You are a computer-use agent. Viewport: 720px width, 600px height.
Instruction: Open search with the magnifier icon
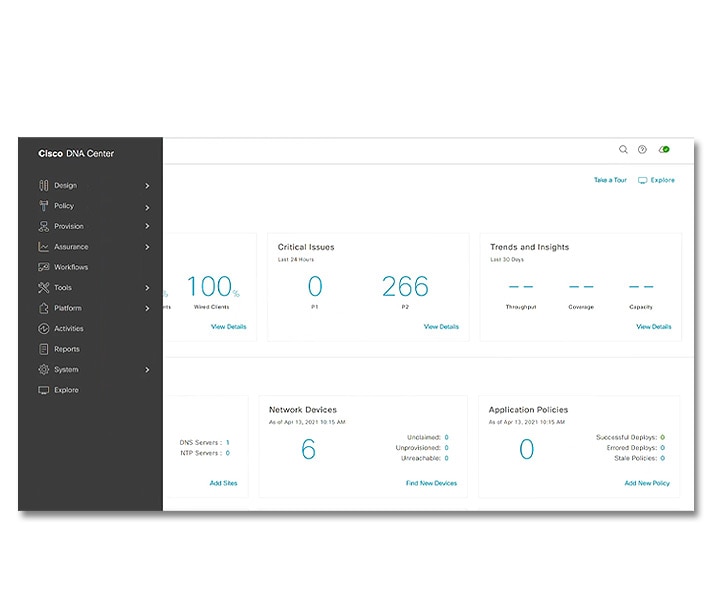point(623,149)
